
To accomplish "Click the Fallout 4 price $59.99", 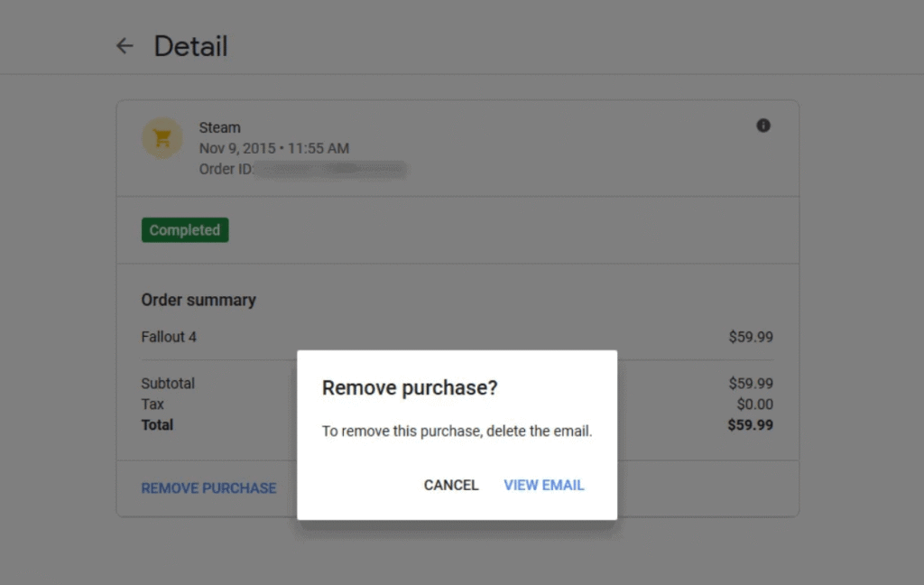I will [751, 337].
